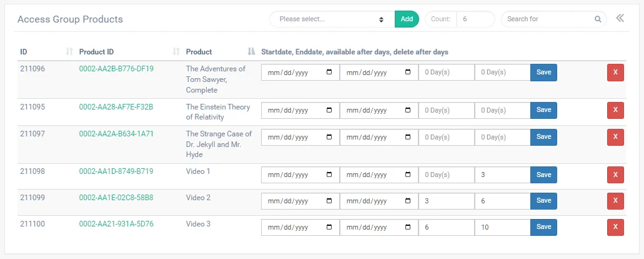Sort by Product ID column arrows
The width and height of the screenshot is (644, 259).
pyautogui.click(x=176, y=52)
